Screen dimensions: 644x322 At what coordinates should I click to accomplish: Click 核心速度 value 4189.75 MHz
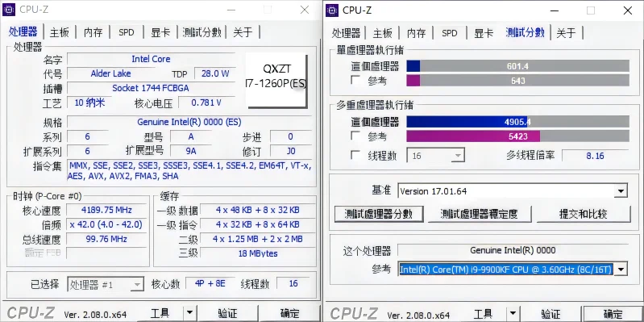(x=106, y=210)
